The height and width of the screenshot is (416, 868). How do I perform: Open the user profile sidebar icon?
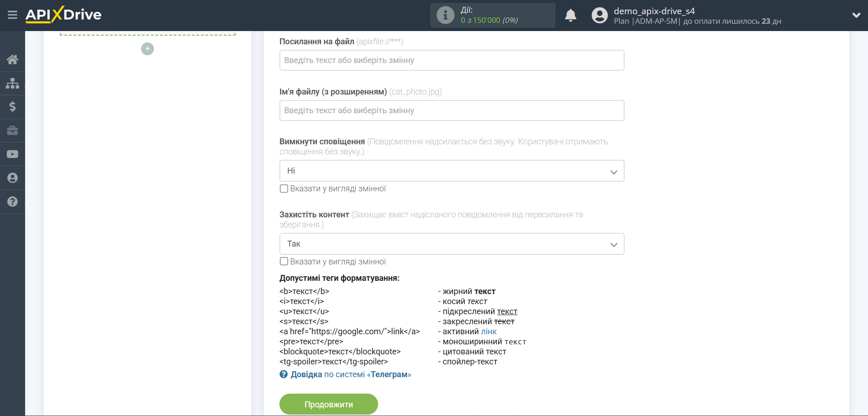[12, 178]
